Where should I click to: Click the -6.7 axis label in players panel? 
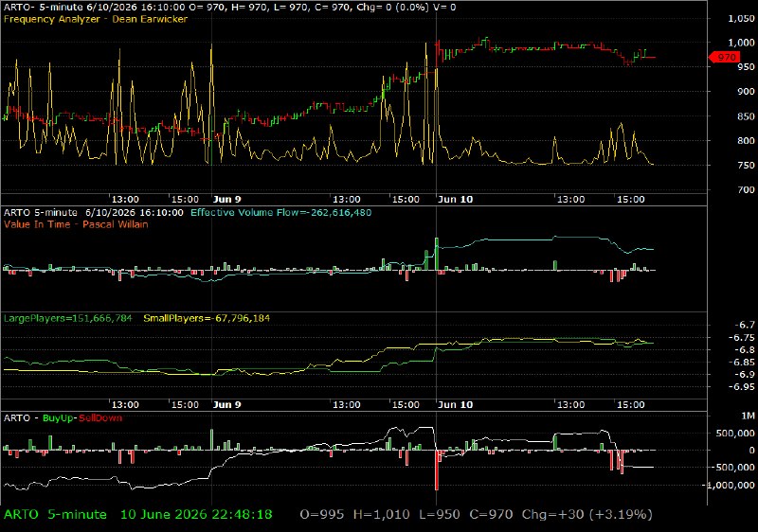tap(744, 325)
